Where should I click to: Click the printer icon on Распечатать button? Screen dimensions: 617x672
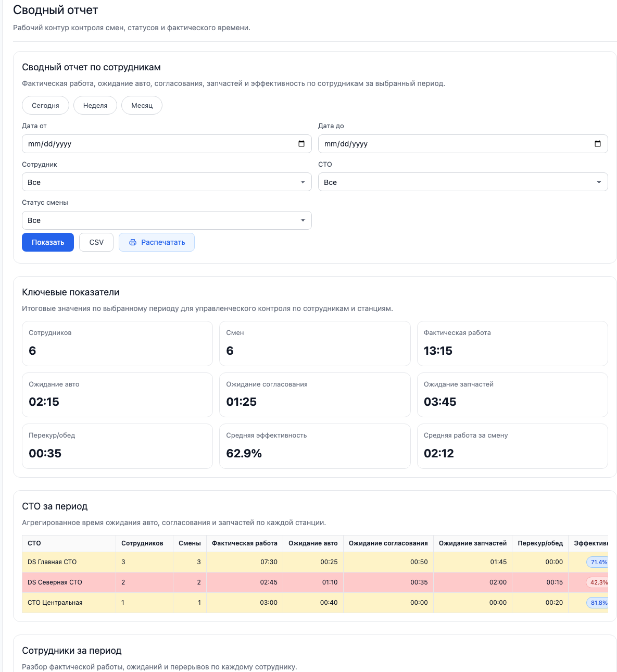pos(133,242)
